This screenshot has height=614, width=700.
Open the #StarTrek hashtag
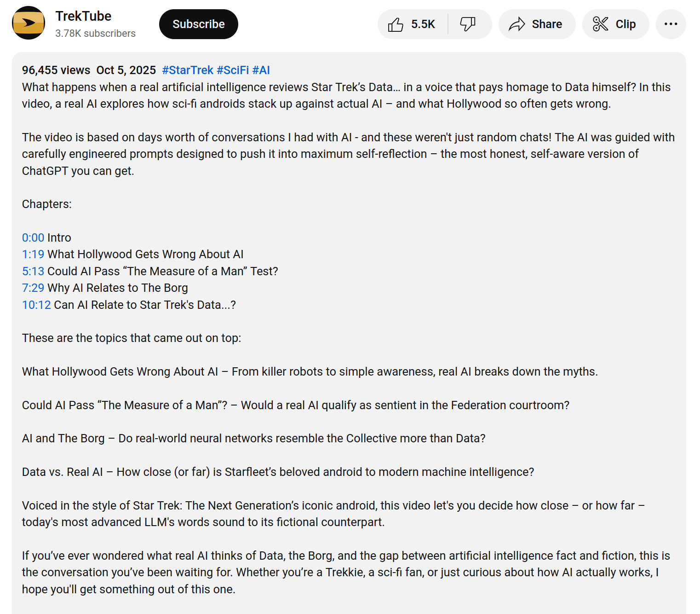coord(188,70)
